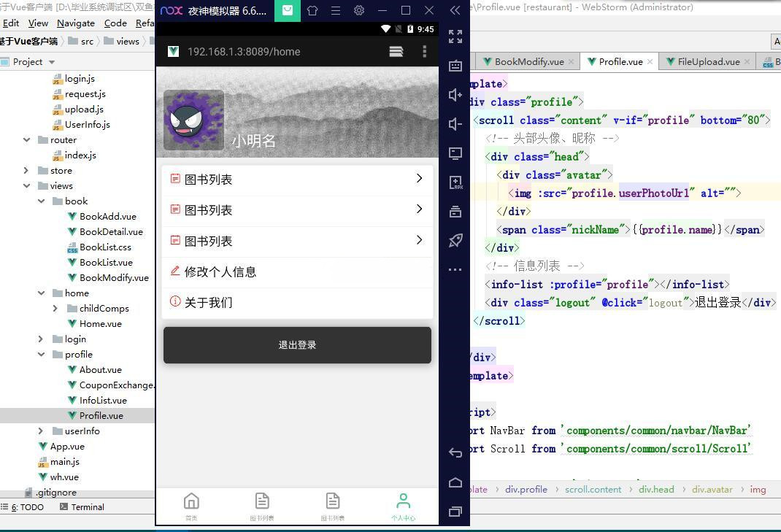The width and height of the screenshot is (781, 532).
Task: Expand the store folder
Action: point(26,170)
